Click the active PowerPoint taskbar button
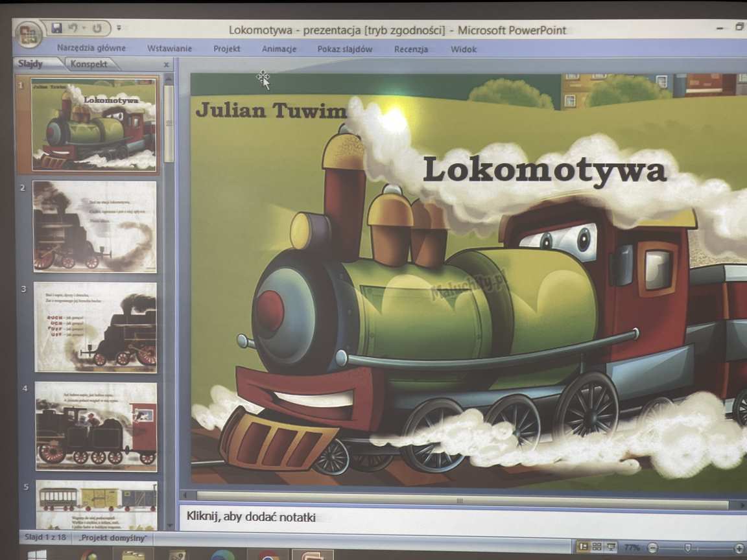Screen dimensions: 747x560 click(x=312, y=555)
